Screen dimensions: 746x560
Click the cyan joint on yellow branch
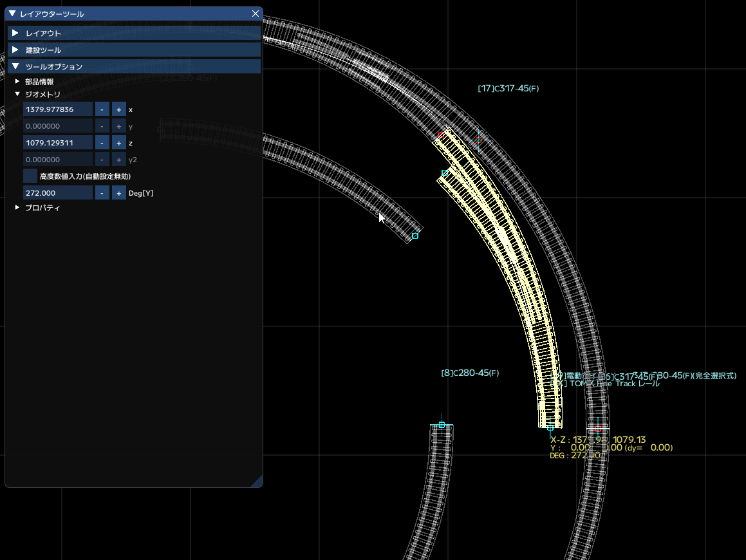click(444, 173)
